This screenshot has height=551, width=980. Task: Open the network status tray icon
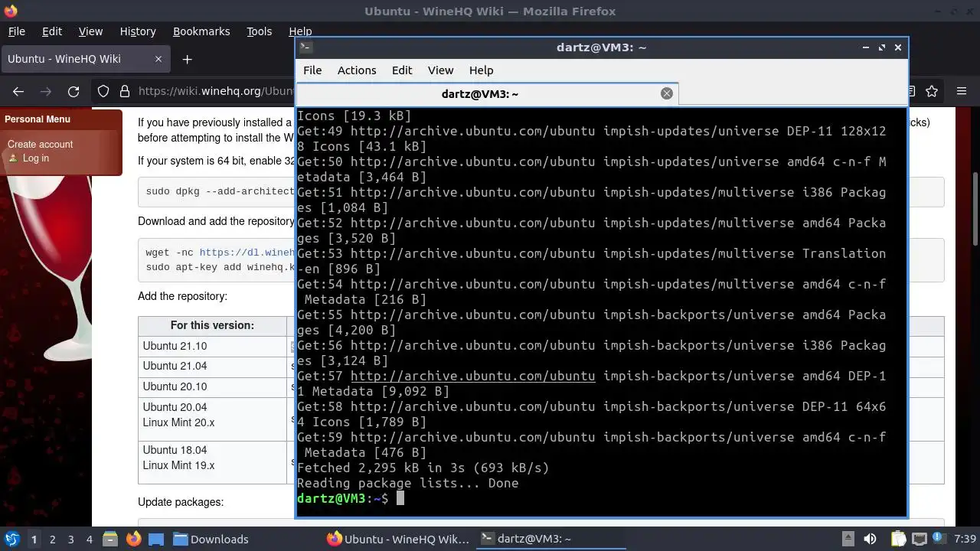(920, 539)
